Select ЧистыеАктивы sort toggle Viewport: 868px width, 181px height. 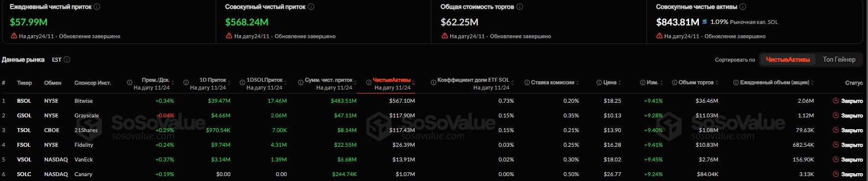pos(788,60)
